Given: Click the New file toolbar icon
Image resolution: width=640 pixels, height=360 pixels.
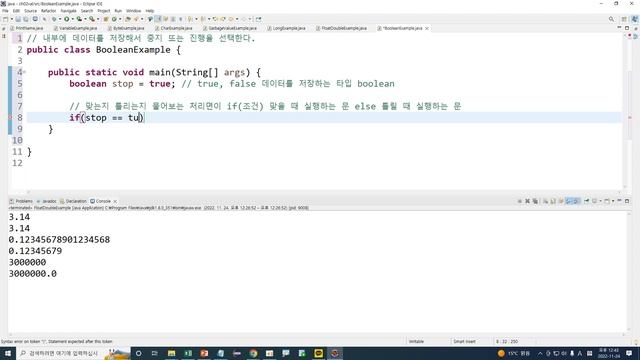Looking at the screenshot, I should click(x=5, y=19).
